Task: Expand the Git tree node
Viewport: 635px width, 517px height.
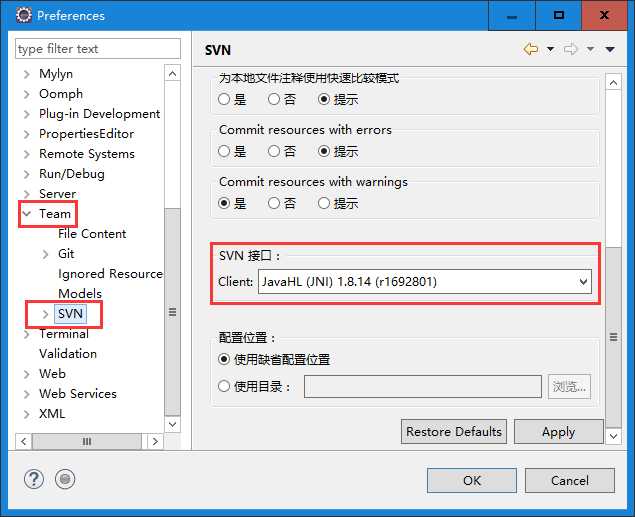Action: click(x=45, y=254)
